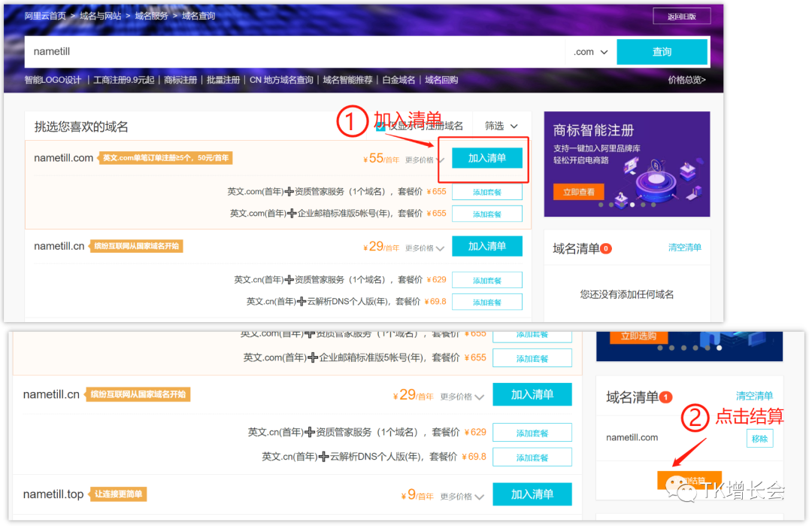
Task: Add nametill.top to the list
Action: tap(532, 494)
